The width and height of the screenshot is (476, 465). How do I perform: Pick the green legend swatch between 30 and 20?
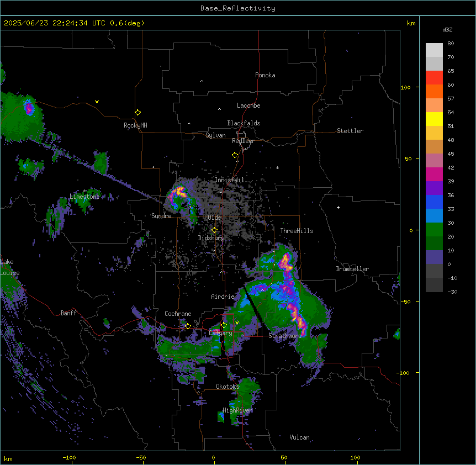click(434, 230)
